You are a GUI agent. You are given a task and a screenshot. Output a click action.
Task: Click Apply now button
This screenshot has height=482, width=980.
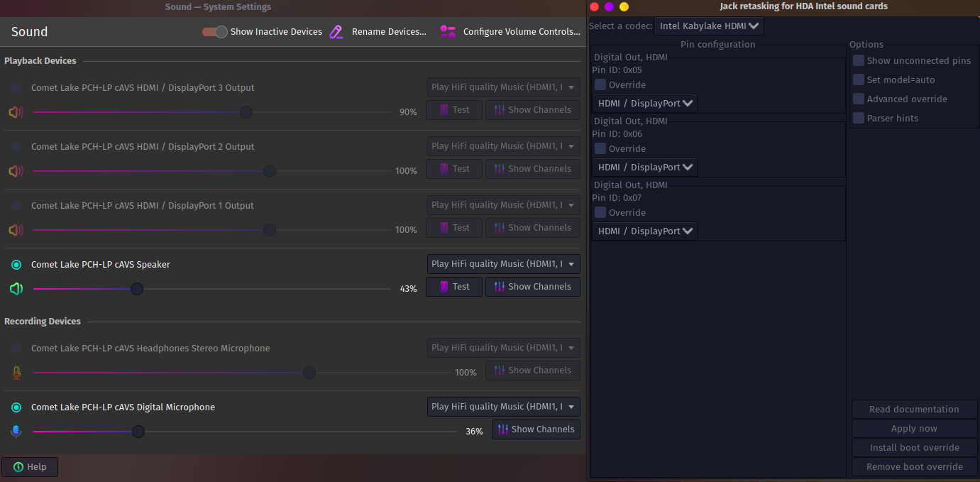click(914, 429)
